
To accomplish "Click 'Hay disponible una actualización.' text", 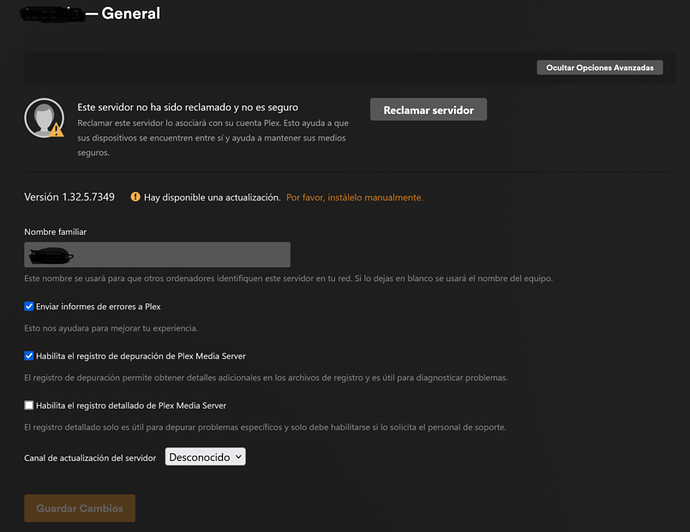I will coord(212,198).
